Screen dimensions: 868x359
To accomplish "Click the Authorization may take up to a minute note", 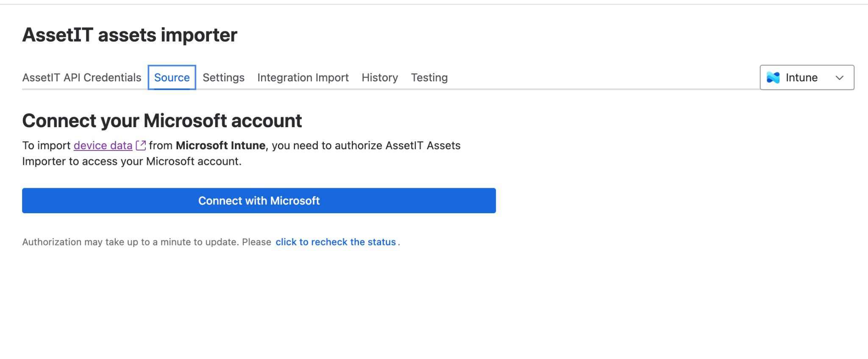I will 146,242.
